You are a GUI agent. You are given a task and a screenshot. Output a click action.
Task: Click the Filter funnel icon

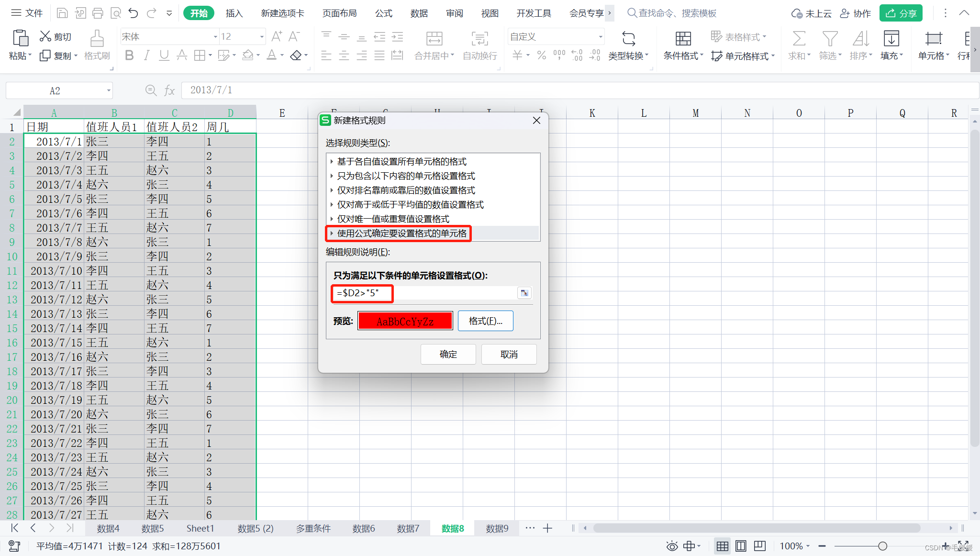click(x=830, y=39)
